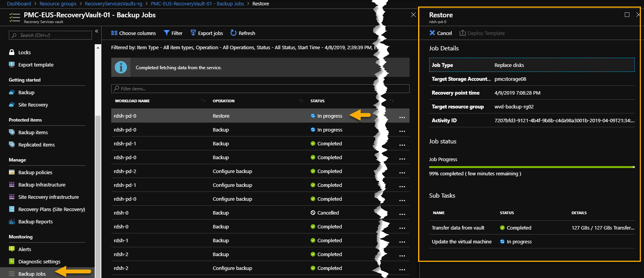644x278 pixels.
Task: Open Backup Reports in the sidebar
Action: pos(35,221)
